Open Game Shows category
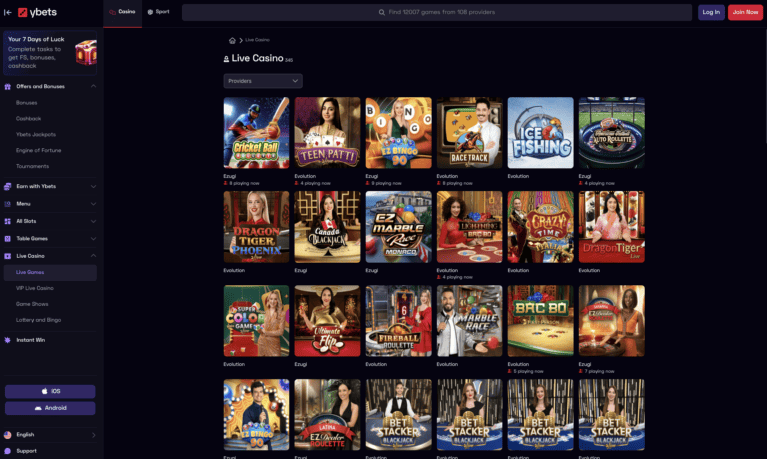This screenshot has height=459, width=767. pyautogui.click(x=32, y=304)
